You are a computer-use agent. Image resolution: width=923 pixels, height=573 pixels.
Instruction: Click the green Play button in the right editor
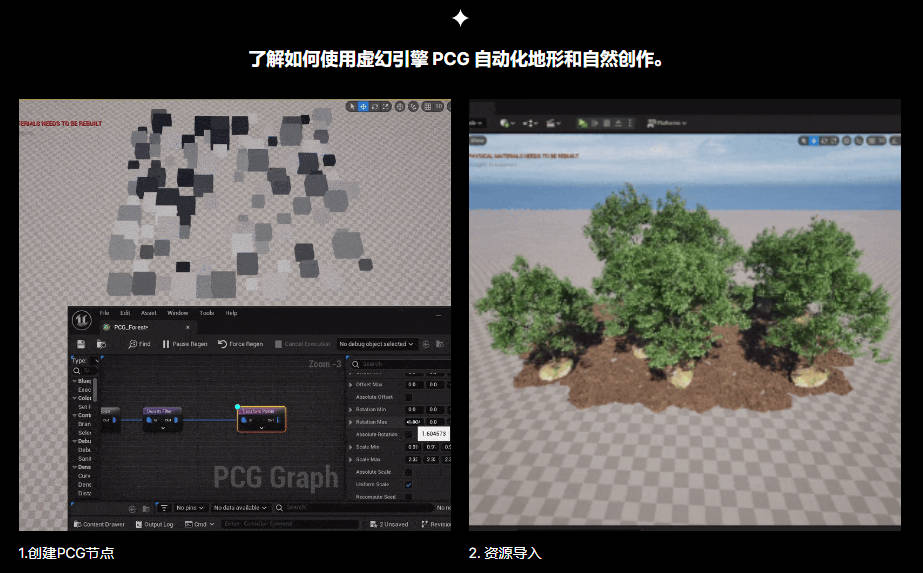coord(582,123)
